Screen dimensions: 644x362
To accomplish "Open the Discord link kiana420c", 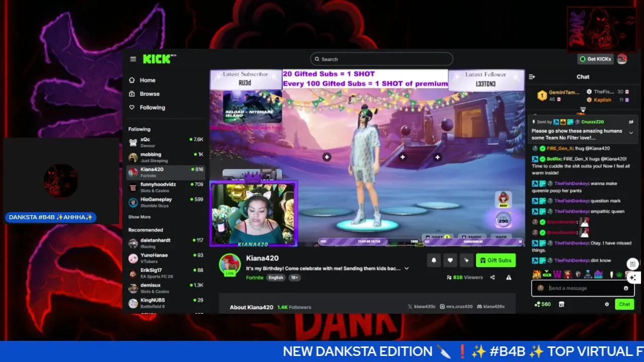I will [491, 307].
